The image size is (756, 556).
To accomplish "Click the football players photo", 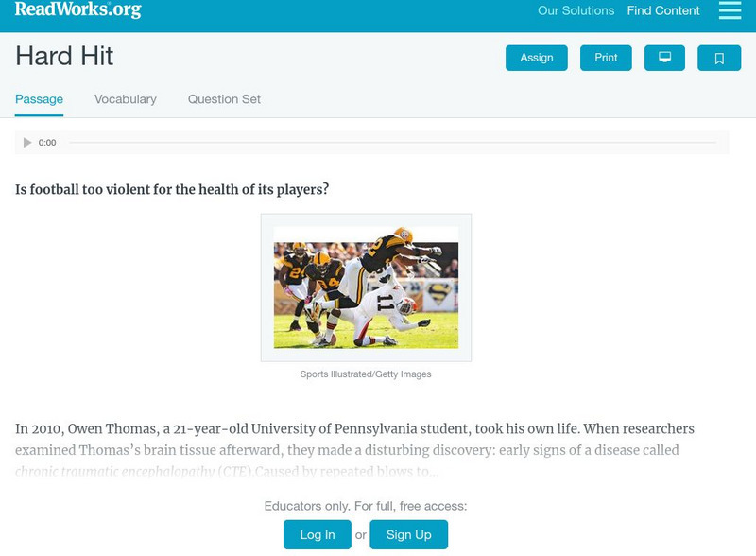I will click(x=366, y=287).
